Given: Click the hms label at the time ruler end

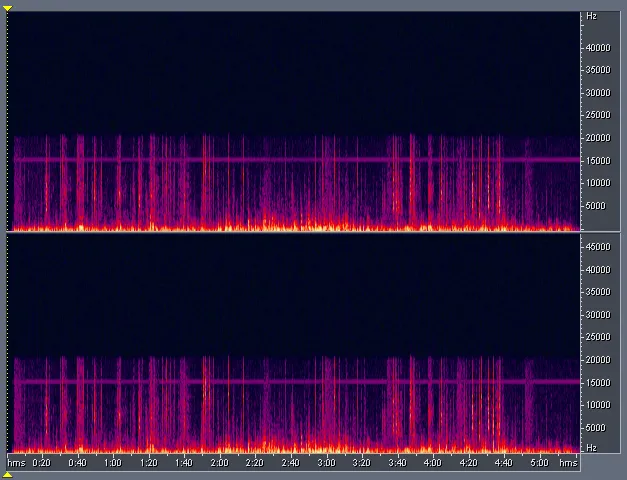Looking at the screenshot, I should click(568, 463).
